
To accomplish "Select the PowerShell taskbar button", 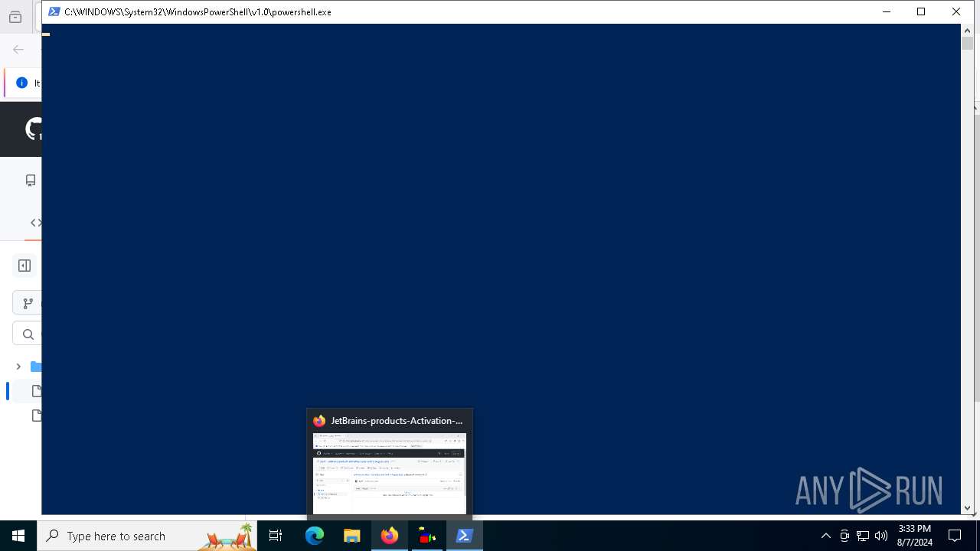I will (x=464, y=536).
